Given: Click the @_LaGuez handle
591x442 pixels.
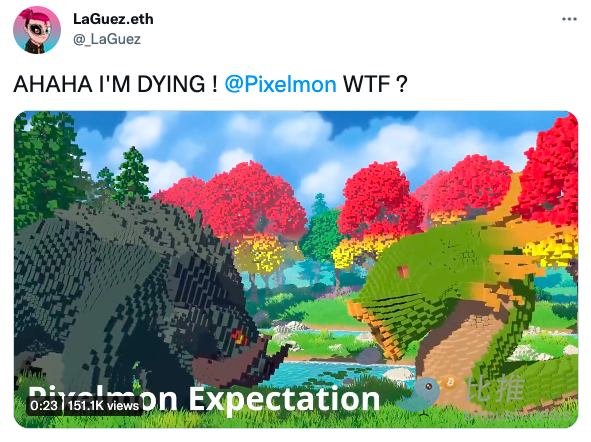Looking at the screenshot, I should tap(107, 39).
